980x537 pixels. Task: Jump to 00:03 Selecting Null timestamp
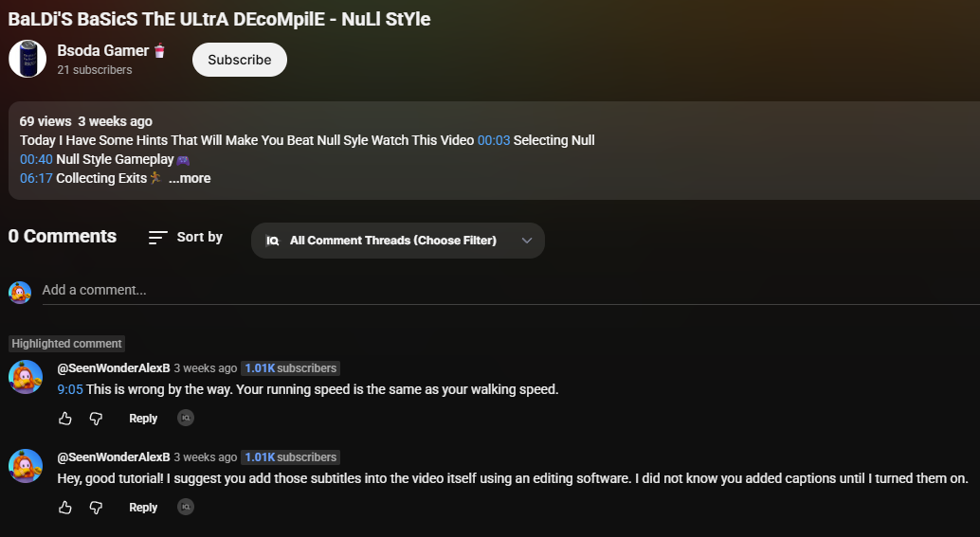click(494, 140)
